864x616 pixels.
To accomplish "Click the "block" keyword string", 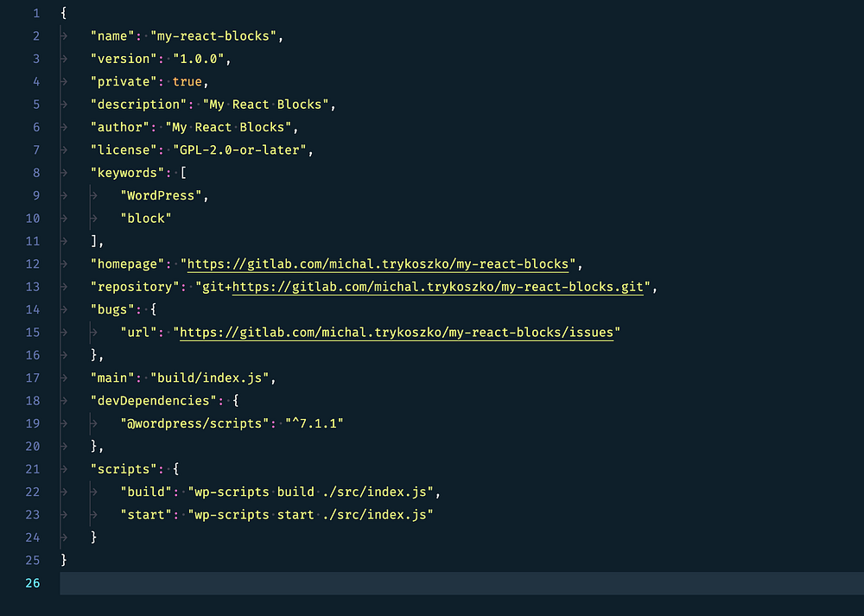I will (x=145, y=219).
